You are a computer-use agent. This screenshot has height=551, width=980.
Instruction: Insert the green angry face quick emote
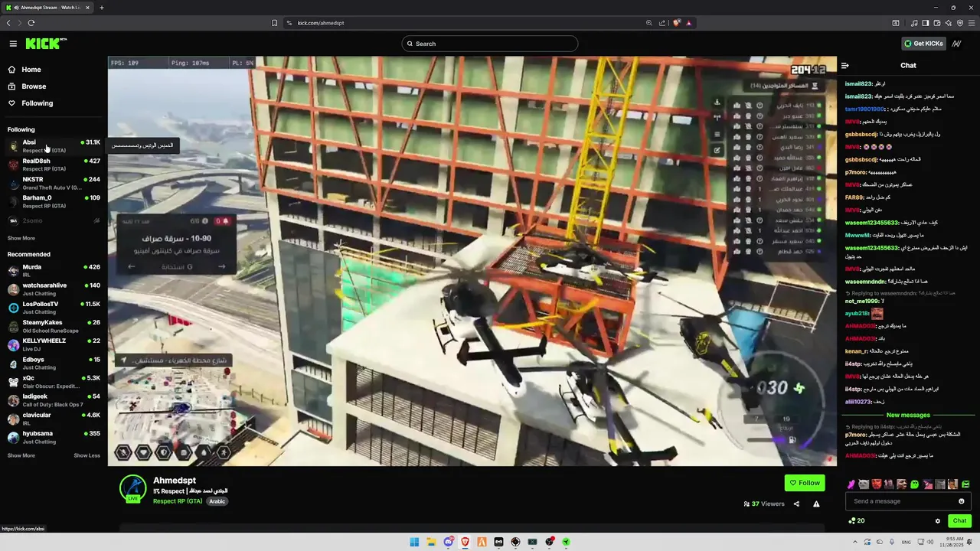[965, 484]
